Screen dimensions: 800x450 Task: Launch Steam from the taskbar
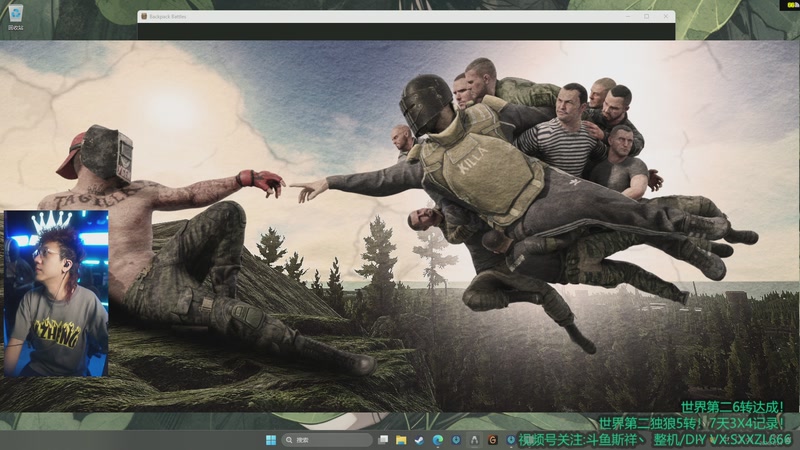pyautogui.click(x=419, y=440)
